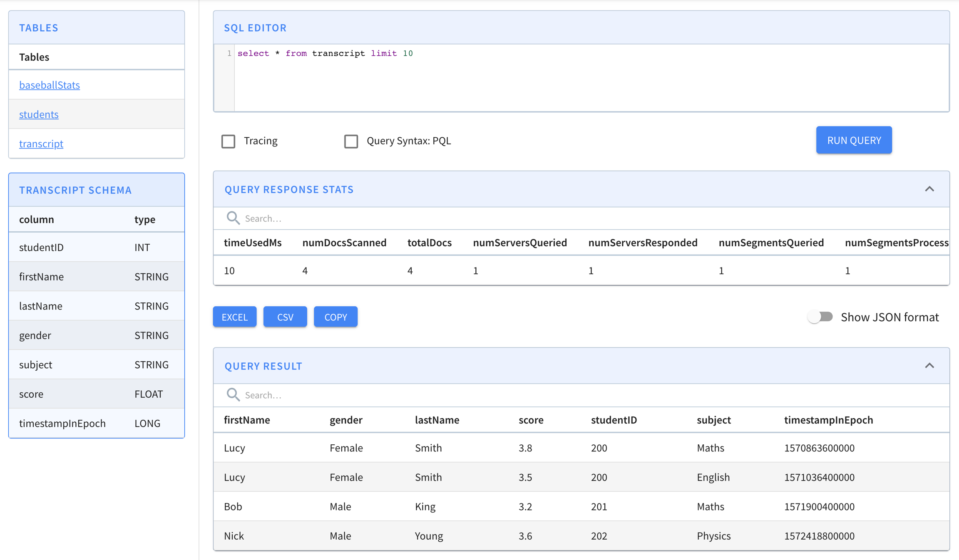Open the baseballStats table
959x560 pixels.
coord(50,85)
